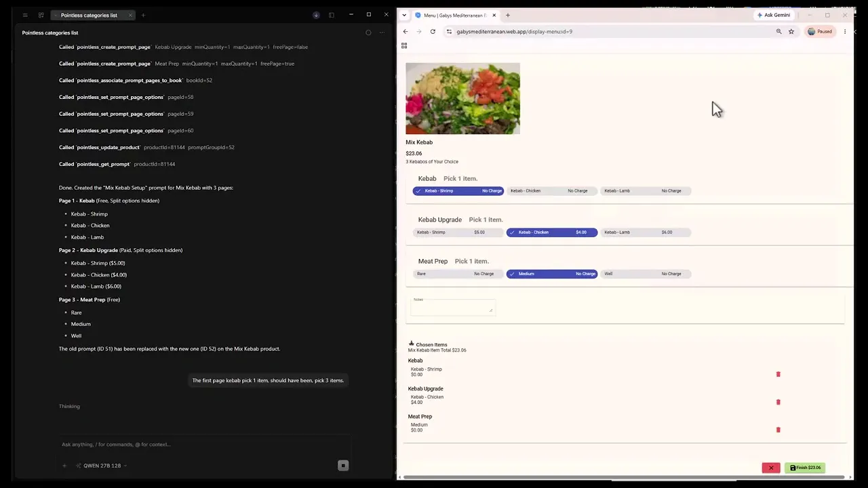Select Kebab - Shrimp $5.00 upgrade

tap(458, 232)
